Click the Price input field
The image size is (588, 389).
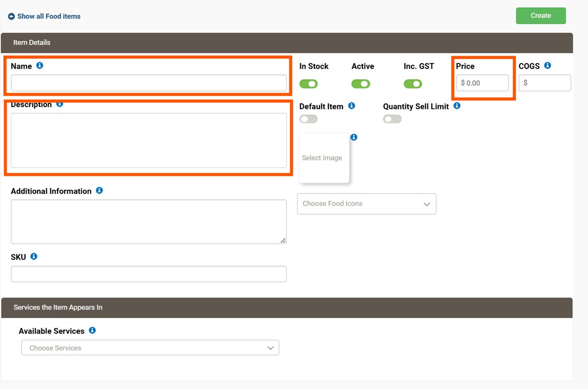482,83
